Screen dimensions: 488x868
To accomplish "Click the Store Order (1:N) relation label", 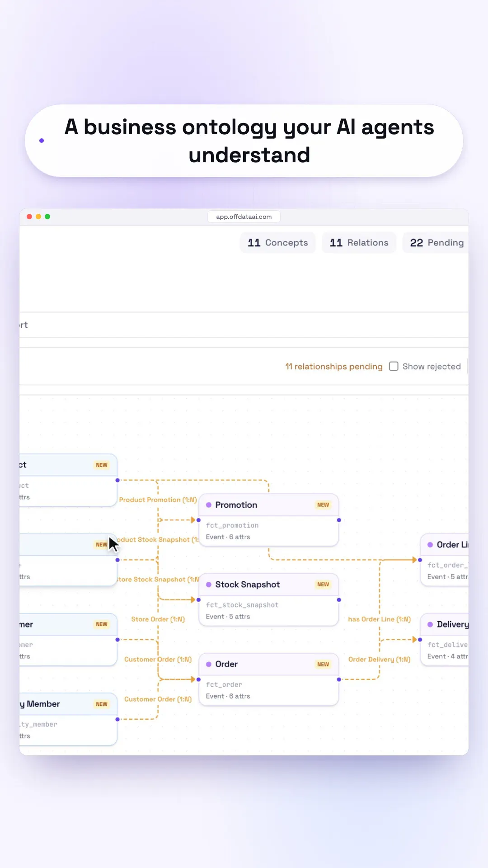I will (x=158, y=619).
